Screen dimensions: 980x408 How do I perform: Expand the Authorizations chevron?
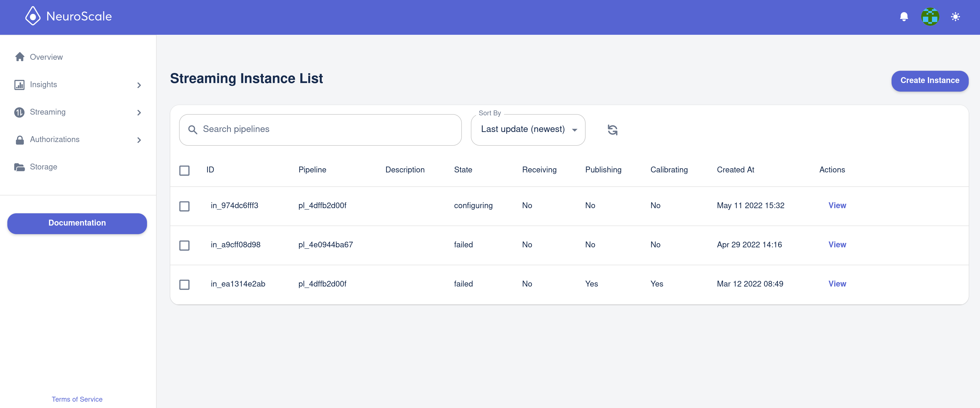tap(139, 140)
